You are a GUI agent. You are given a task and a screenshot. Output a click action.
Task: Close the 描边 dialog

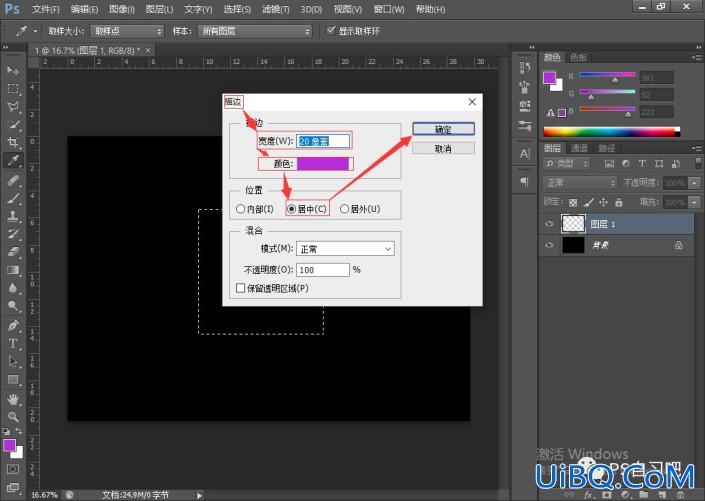tap(472, 102)
